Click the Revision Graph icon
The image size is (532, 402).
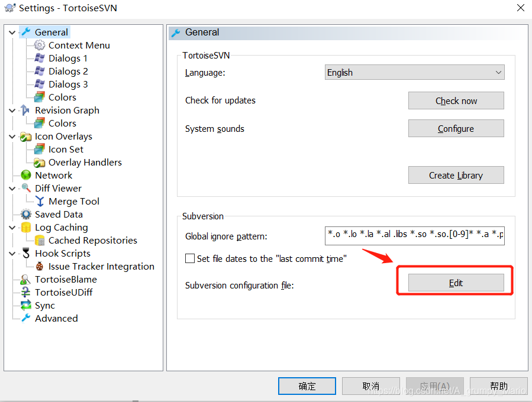coord(26,110)
